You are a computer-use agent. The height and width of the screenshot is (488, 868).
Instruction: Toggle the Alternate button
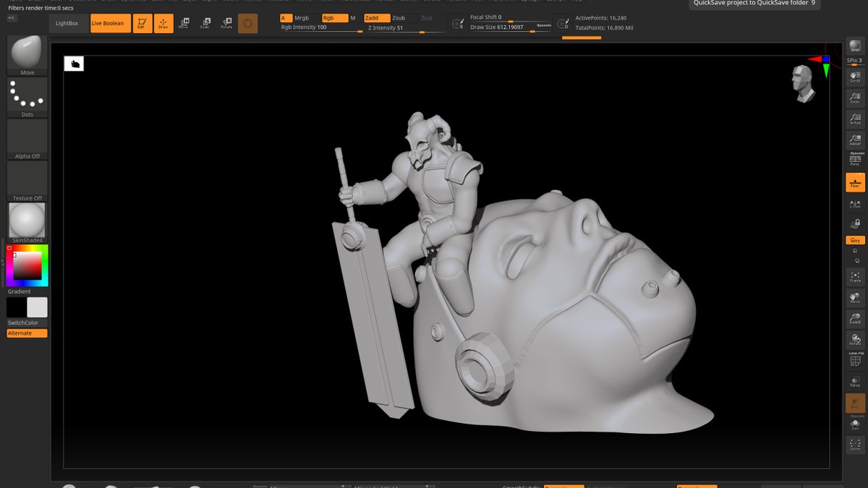click(27, 333)
